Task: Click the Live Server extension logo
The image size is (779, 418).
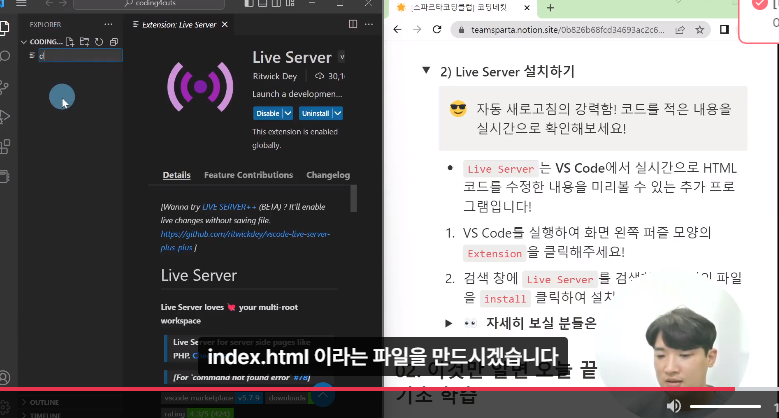Action: click(200, 87)
